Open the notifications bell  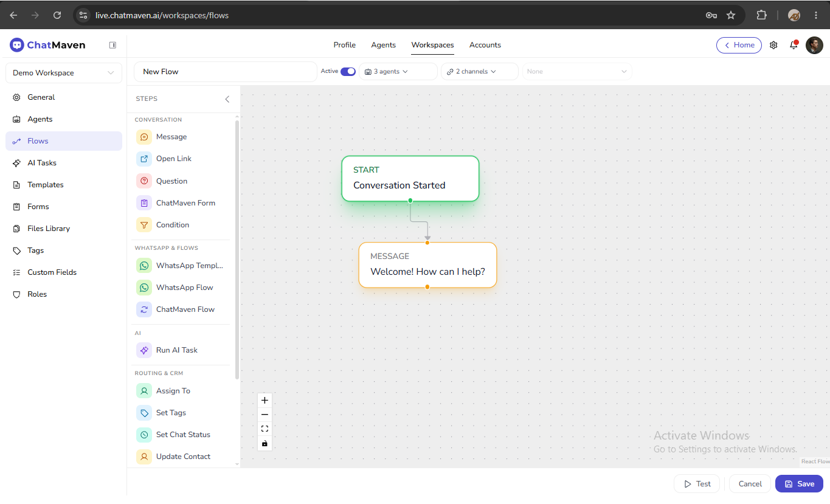(794, 45)
